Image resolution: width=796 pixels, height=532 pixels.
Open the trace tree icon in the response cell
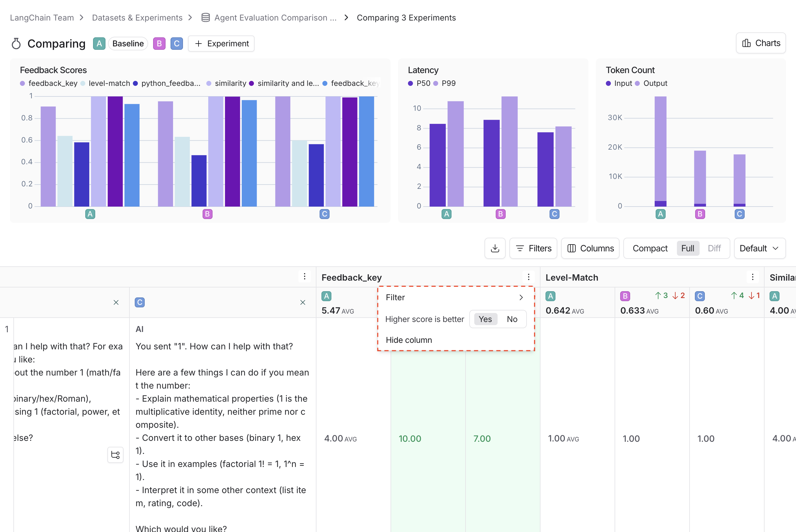[x=115, y=455]
